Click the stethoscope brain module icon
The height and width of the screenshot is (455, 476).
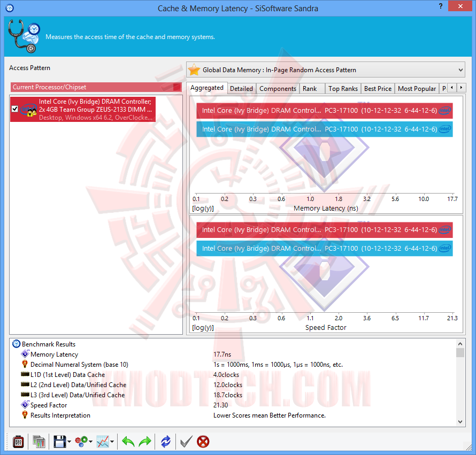point(24,36)
